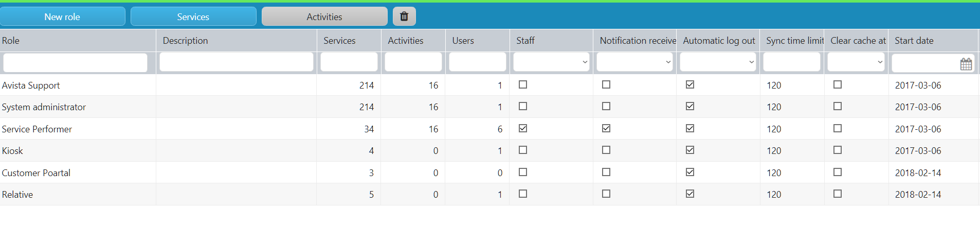980x241 pixels.
Task: Focus the Description filter input field
Action: click(x=237, y=62)
